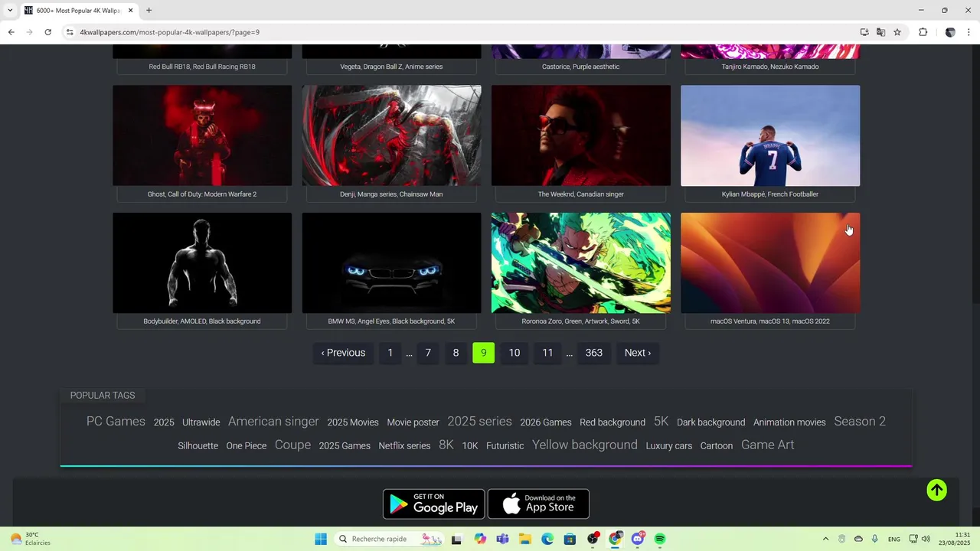The image size is (980, 551).
Task: Click the Chrome icon in taskbar
Action: click(615, 539)
